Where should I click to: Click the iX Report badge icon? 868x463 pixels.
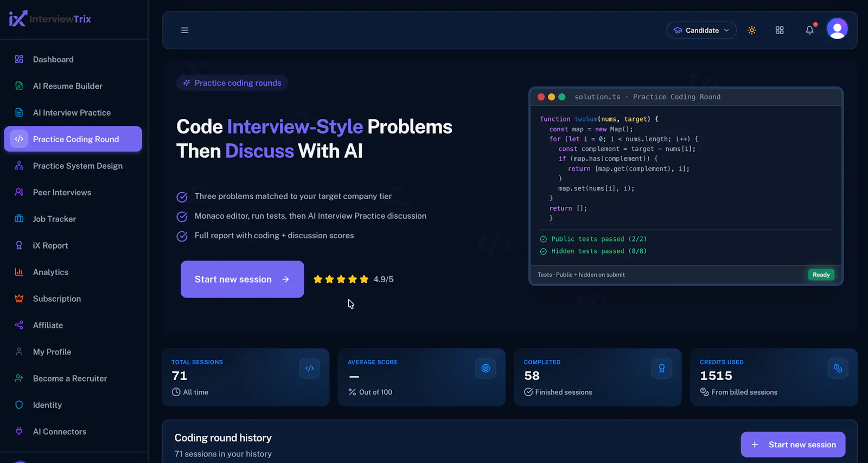(x=19, y=245)
